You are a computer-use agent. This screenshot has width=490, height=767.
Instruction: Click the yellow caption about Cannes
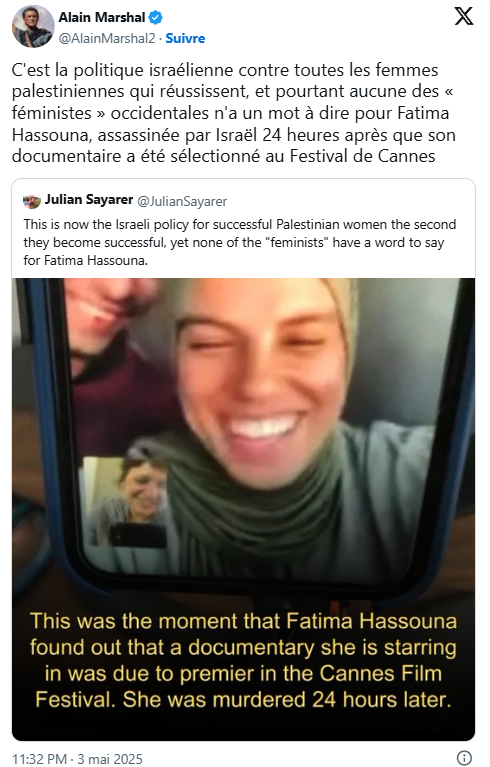tap(244, 660)
